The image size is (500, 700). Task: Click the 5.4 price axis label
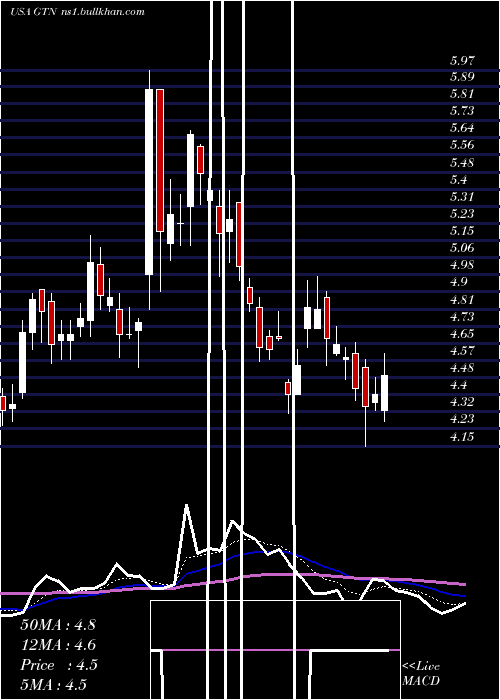pos(458,180)
